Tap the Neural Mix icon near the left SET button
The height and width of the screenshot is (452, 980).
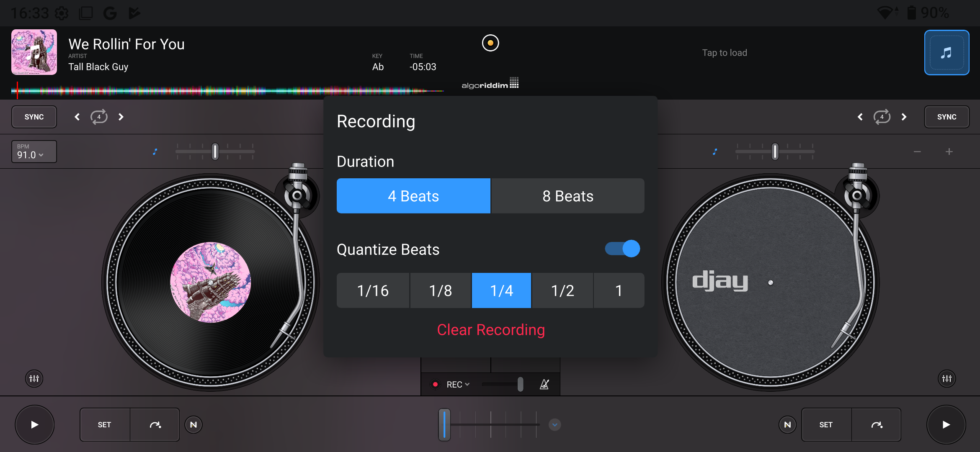tap(193, 424)
